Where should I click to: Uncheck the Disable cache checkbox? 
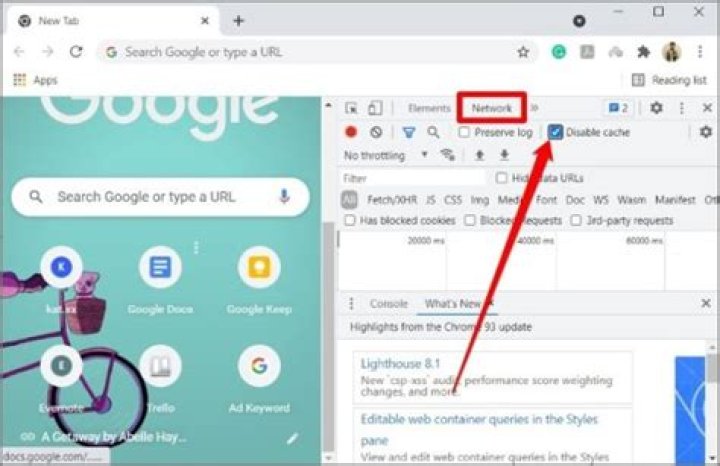coord(555,132)
